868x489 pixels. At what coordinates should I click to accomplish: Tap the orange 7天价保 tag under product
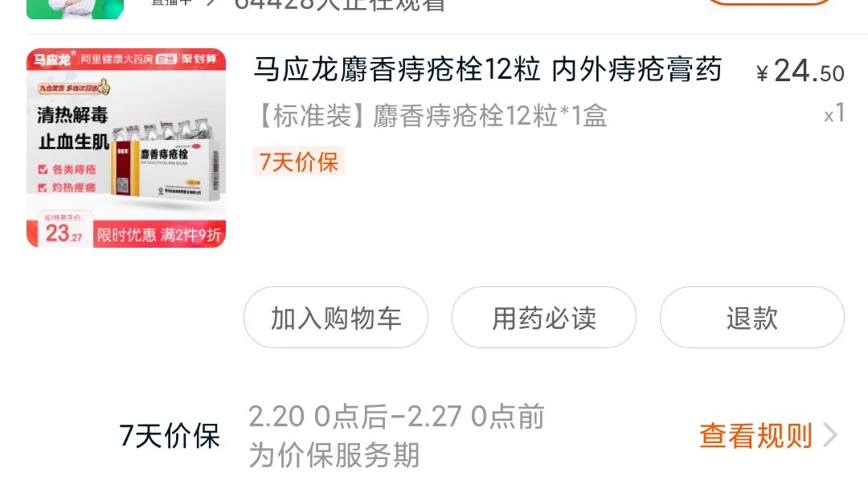299,162
